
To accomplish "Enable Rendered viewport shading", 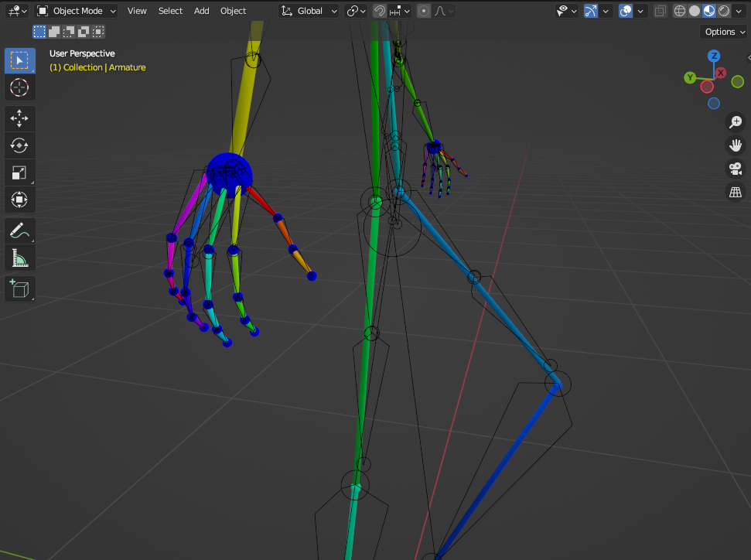I will click(725, 11).
